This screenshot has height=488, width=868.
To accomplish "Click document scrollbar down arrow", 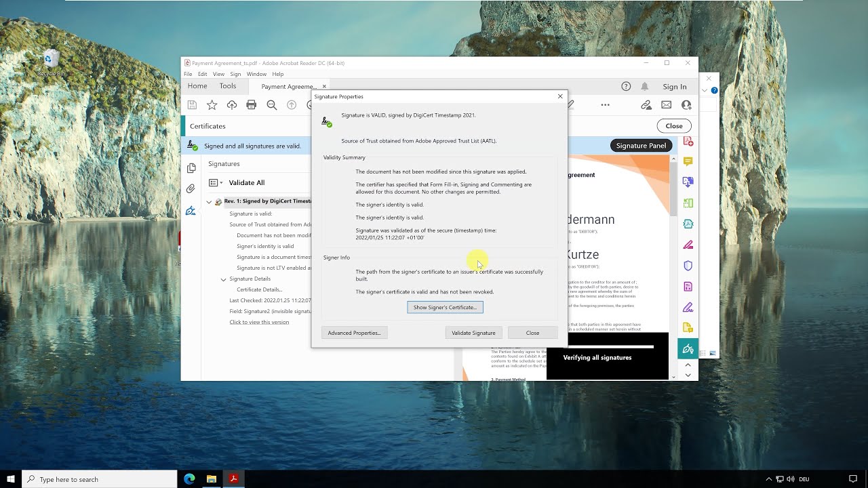I will tap(673, 376).
